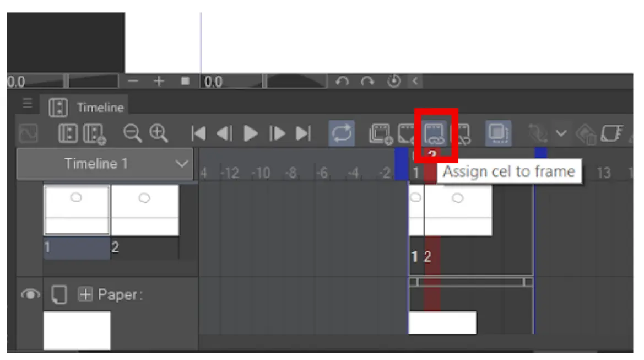Toggle onion skin display
This screenshot has width=644, height=360.
(498, 133)
